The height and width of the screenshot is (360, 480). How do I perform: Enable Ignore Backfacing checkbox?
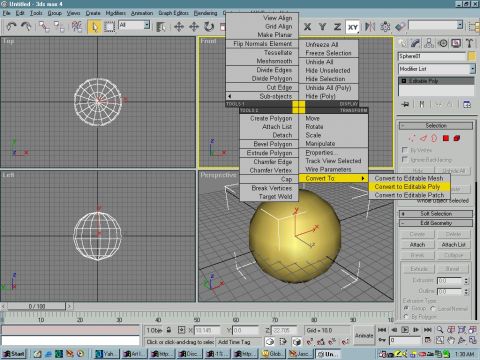tap(405, 159)
